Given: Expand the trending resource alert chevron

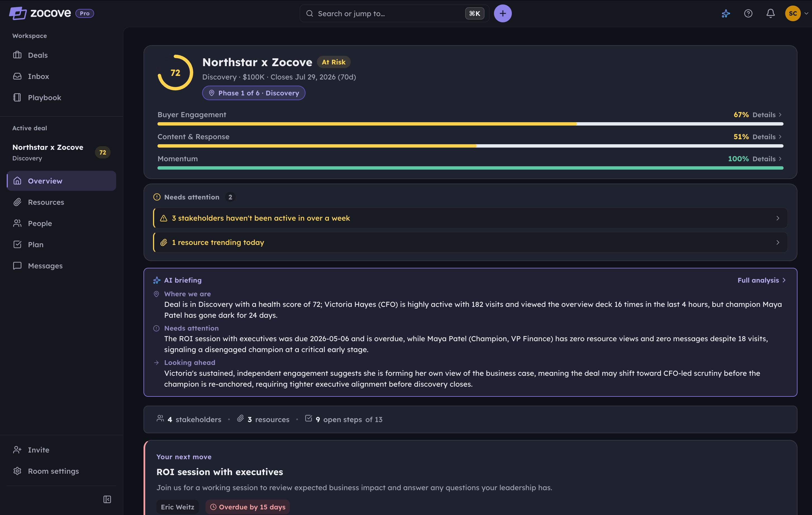Looking at the screenshot, I should click(x=778, y=242).
